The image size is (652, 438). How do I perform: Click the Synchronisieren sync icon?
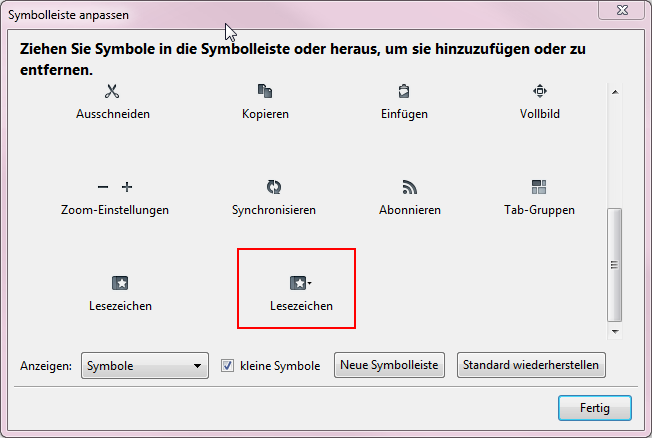tap(273, 187)
